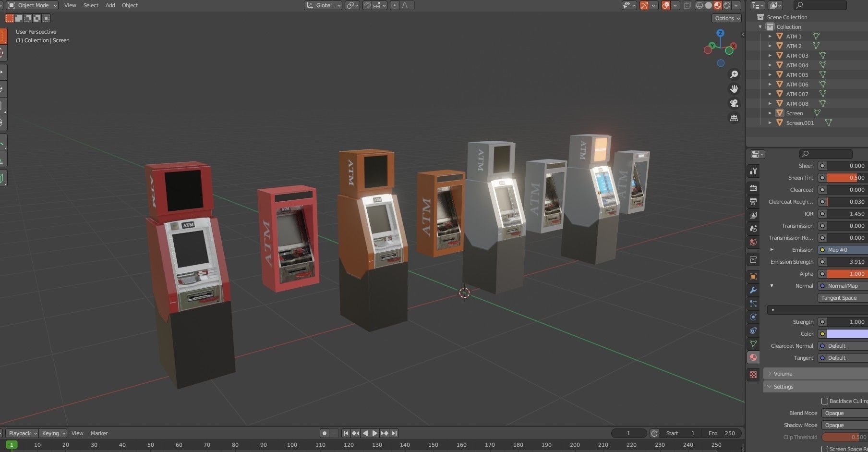This screenshot has width=868, height=452.
Task: Switch orthographic/perspective with the grid gizmo
Action: (734, 118)
